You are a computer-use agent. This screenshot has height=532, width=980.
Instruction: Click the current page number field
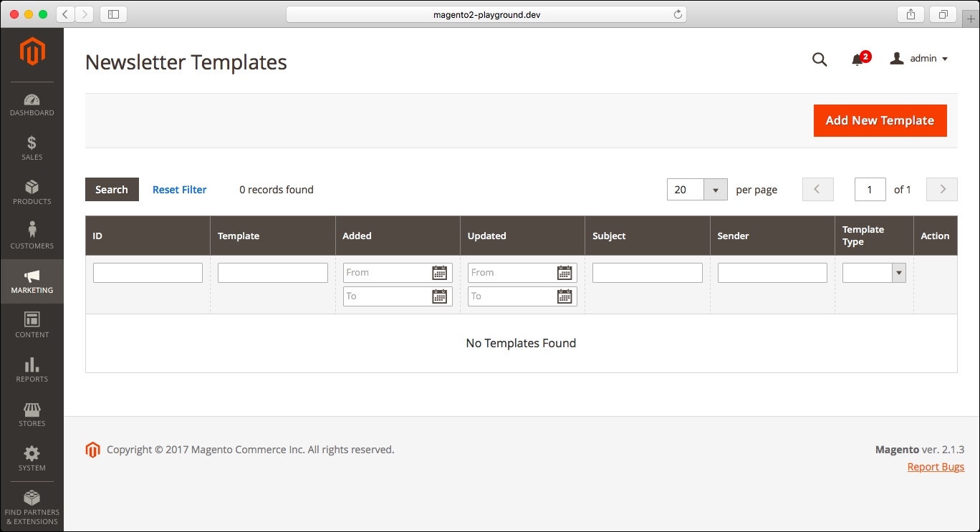[x=870, y=190]
